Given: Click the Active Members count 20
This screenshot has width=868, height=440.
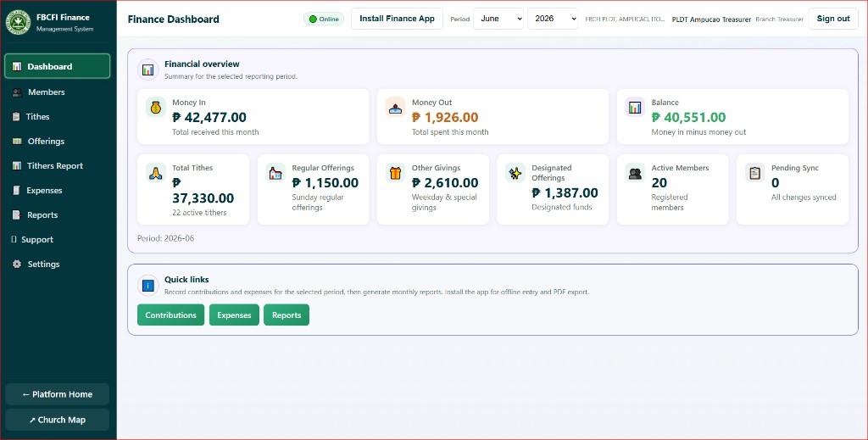Looking at the screenshot, I should (659, 182).
